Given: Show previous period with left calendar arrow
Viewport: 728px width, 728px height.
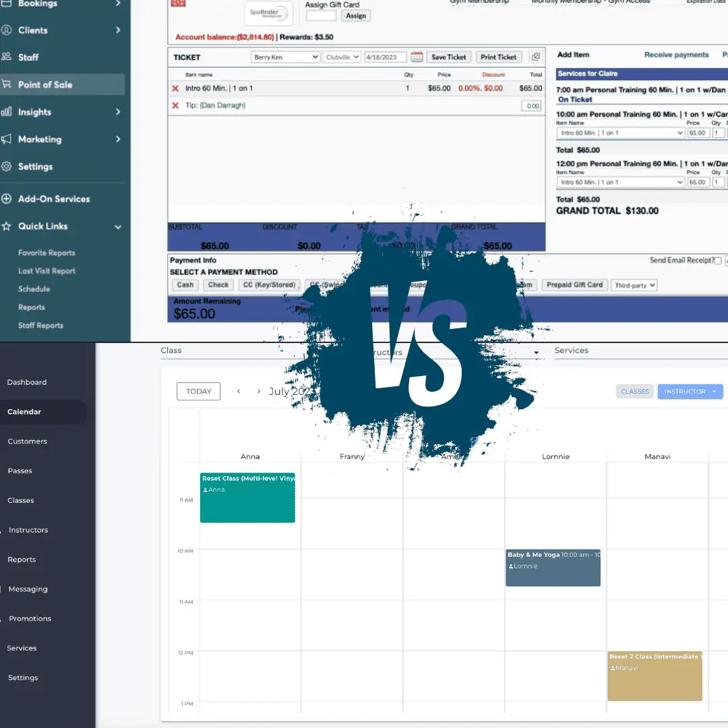Looking at the screenshot, I should point(239,392).
